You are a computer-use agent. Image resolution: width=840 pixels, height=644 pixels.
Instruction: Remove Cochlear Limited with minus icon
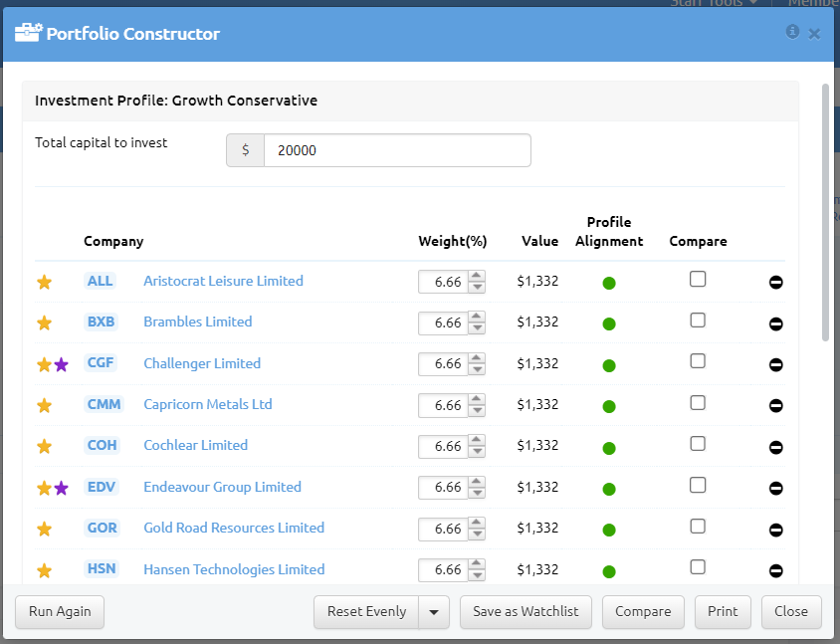tap(775, 447)
